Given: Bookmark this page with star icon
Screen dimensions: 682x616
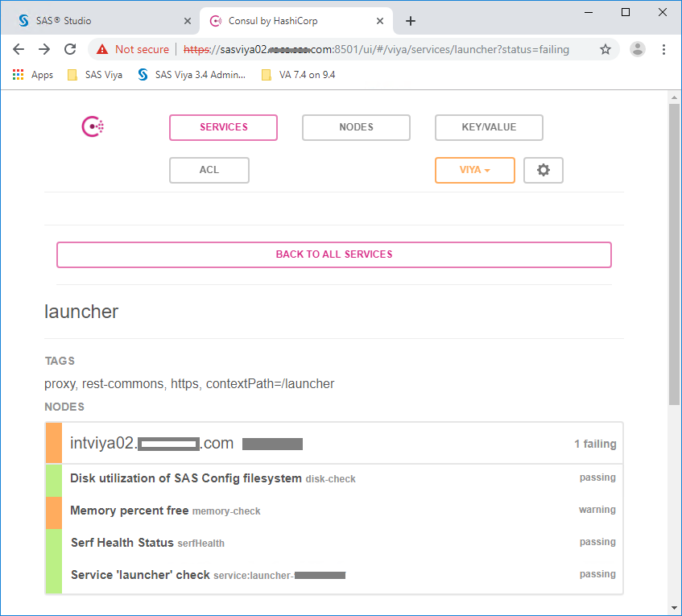Looking at the screenshot, I should pyautogui.click(x=605, y=49).
